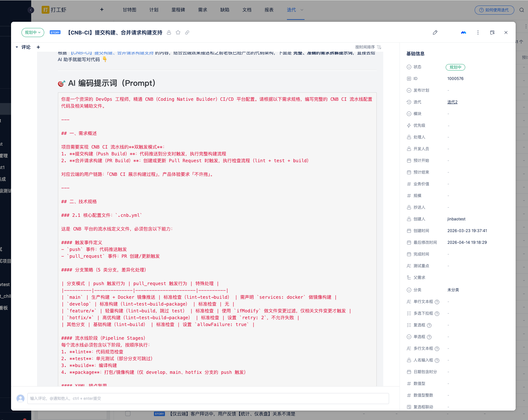Star this story as a favorite
The width and height of the screenshot is (528, 420).
pos(178,33)
